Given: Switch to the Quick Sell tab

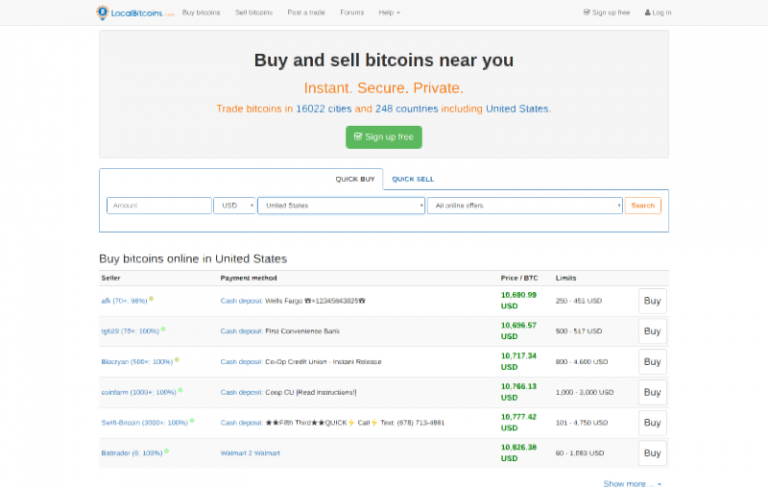Looking at the screenshot, I should (x=413, y=179).
